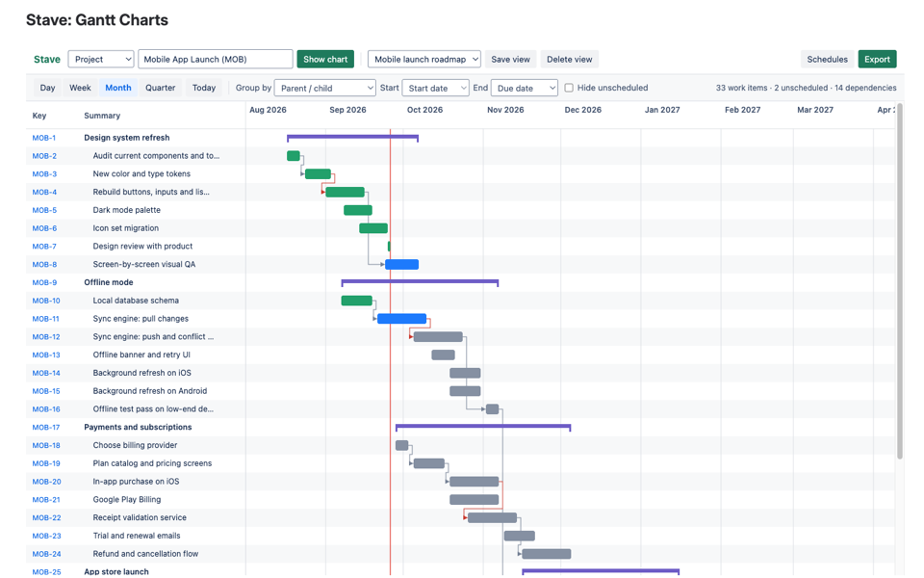Jump the timeline to Today
The image size is (924, 578).
pos(204,88)
